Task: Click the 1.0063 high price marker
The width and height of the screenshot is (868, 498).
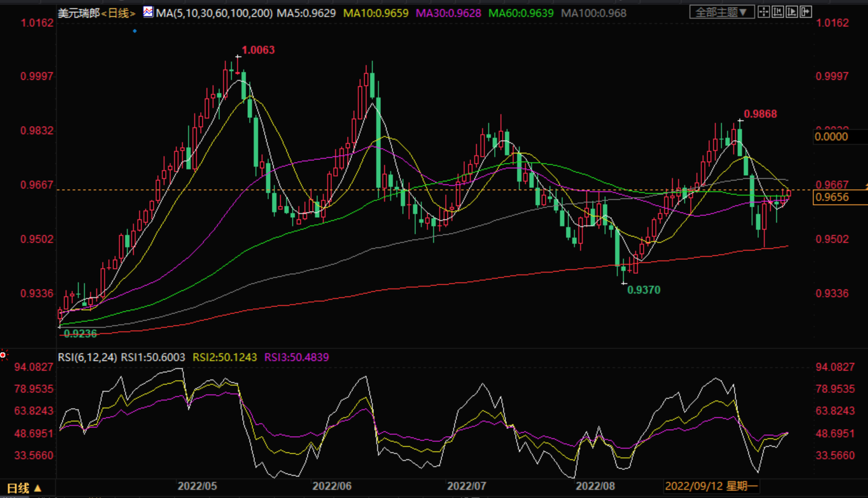Action: (258, 50)
